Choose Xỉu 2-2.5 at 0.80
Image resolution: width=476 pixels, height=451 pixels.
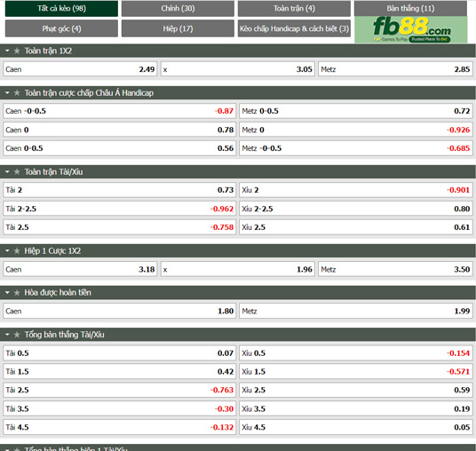pyautogui.click(x=356, y=209)
